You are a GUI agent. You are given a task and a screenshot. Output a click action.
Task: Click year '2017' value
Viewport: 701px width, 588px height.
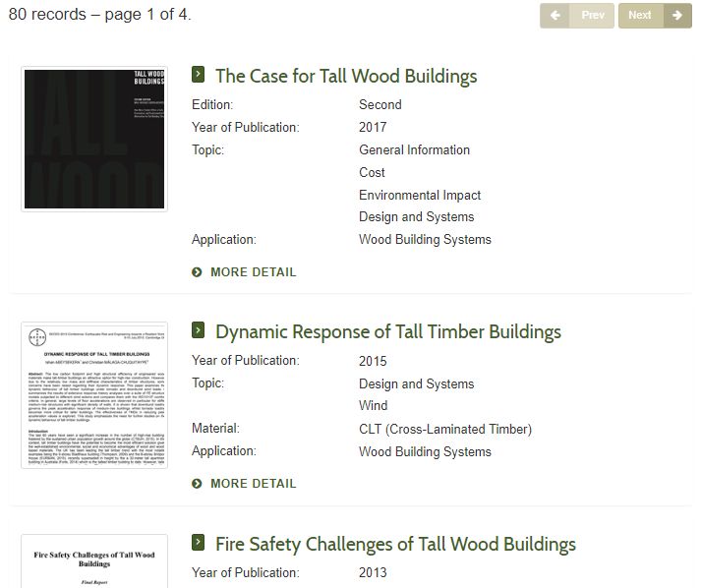pos(373,127)
